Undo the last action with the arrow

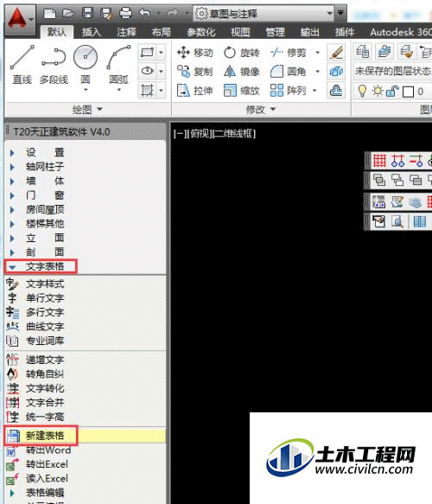144,14
